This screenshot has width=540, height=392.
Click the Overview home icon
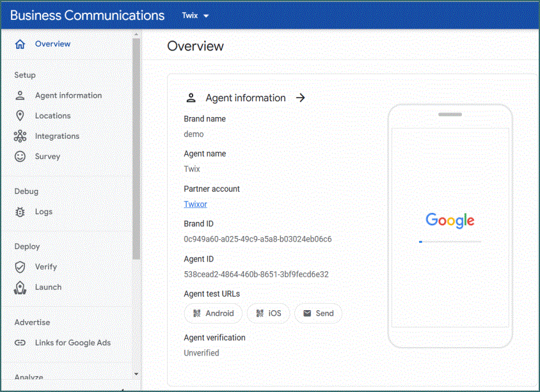pyautogui.click(x=20, y=44)
